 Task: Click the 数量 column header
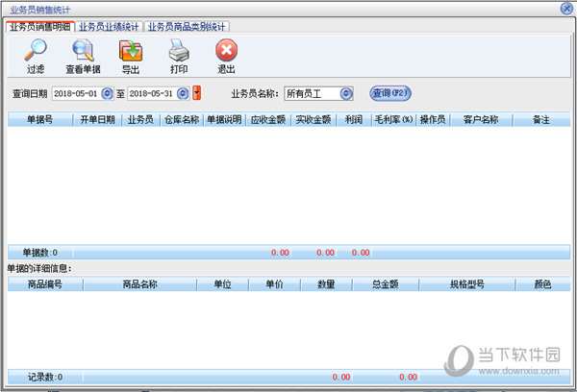coord(326,284)
